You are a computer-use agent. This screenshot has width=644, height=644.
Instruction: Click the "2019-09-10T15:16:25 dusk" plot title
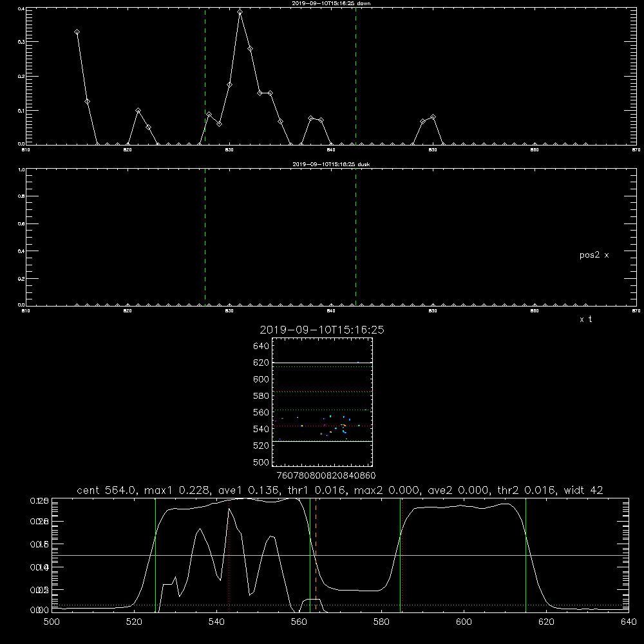[331, 164]
